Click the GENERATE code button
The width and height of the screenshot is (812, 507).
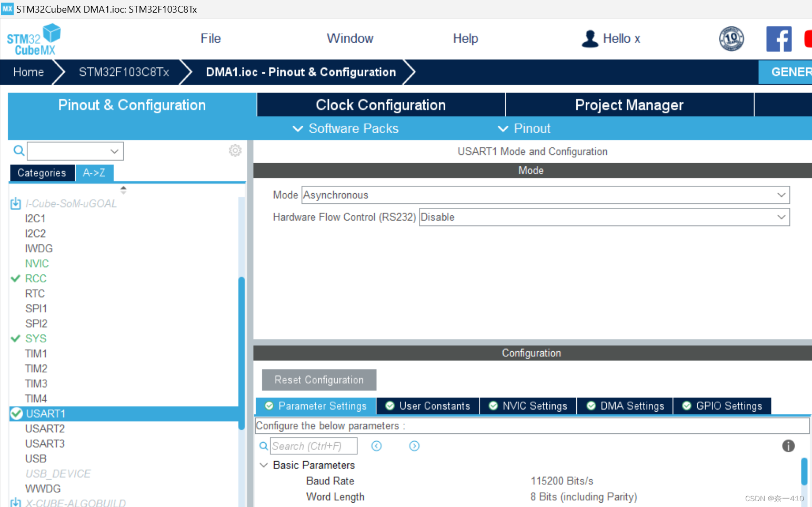click(x=785, y=72)
